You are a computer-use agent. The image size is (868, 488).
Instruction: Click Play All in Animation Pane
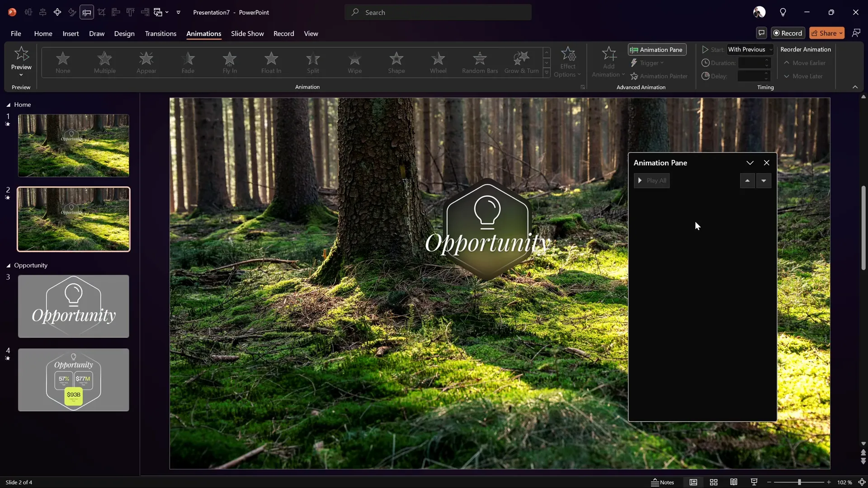pyautogui.click(x=651, y=181)
